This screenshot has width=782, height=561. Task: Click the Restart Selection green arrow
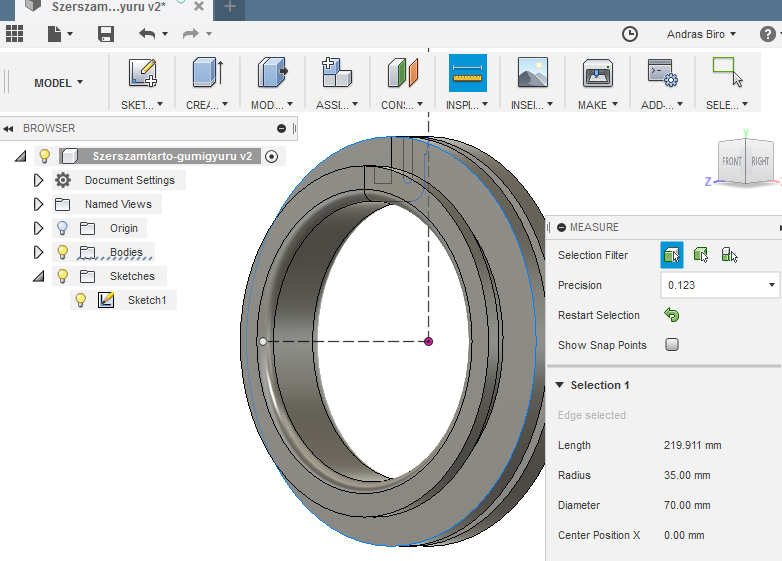coord(672,315)
